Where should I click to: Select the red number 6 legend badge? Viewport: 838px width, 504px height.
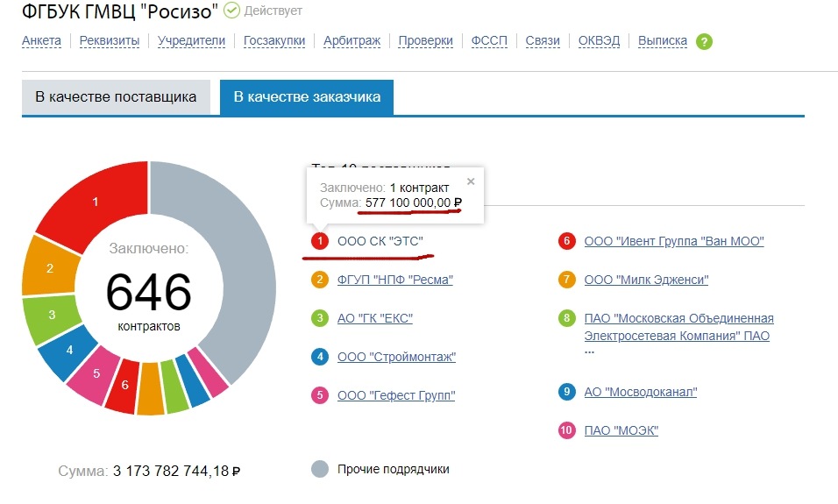point(566,241)
